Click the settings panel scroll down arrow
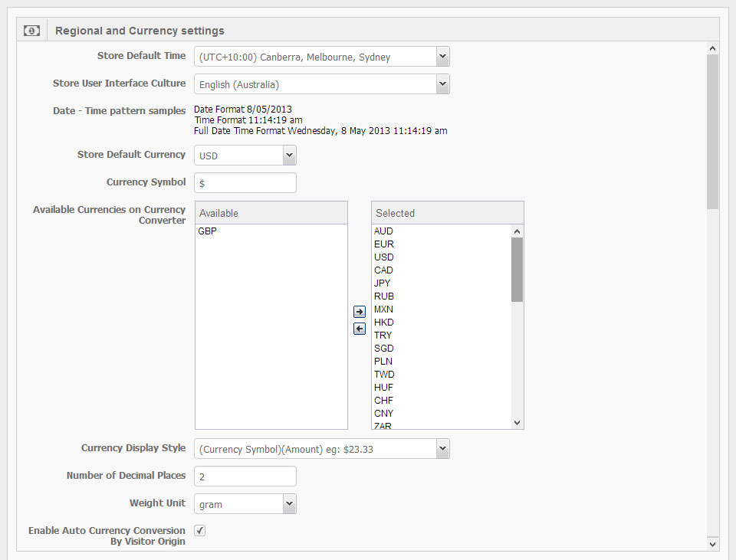 tap(712, 545)
